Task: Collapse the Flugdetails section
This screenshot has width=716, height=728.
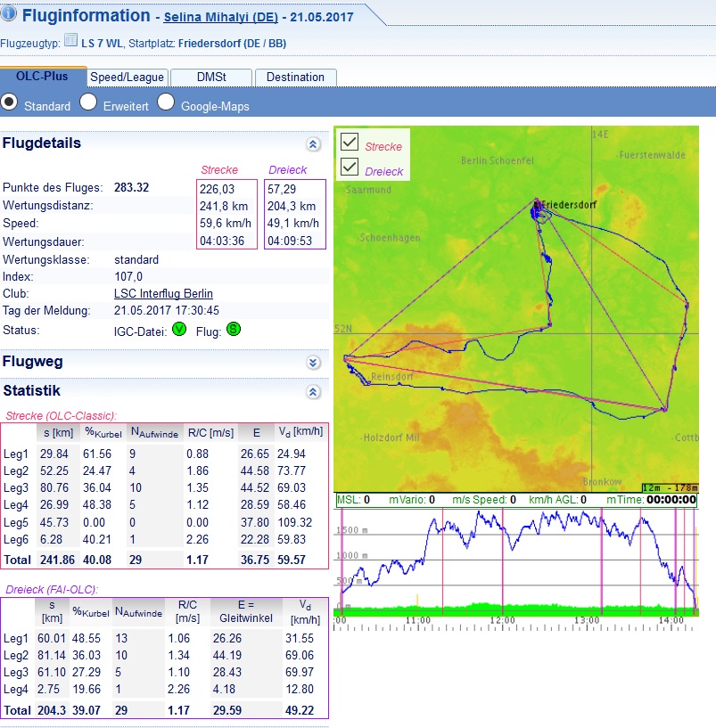Action: coord(312,144)
